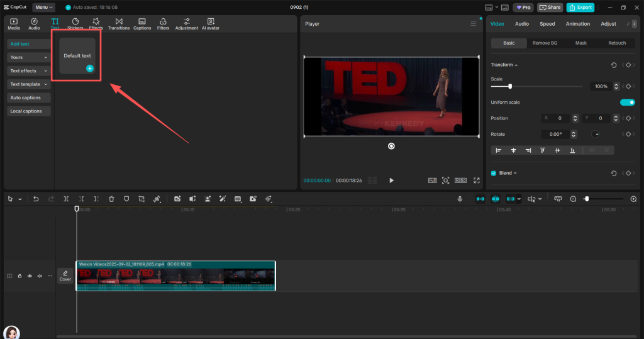The width and height of the screenshot is (644, 339).
Task: Click the Share button
Action: coord(550,8)
